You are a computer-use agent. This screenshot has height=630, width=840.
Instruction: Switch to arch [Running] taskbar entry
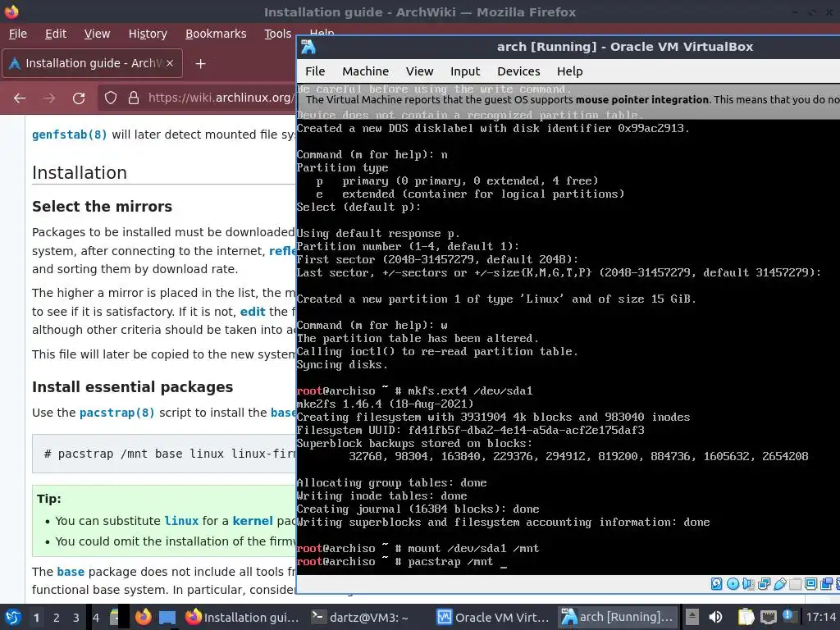pos(618,617)
